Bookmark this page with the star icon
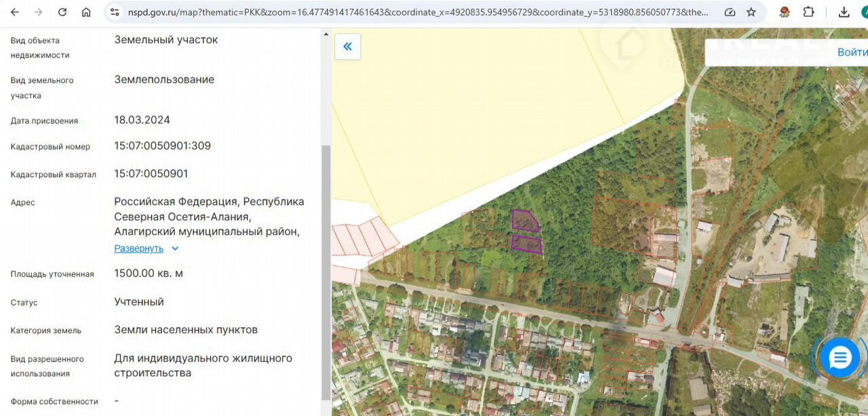 [751, 12]
